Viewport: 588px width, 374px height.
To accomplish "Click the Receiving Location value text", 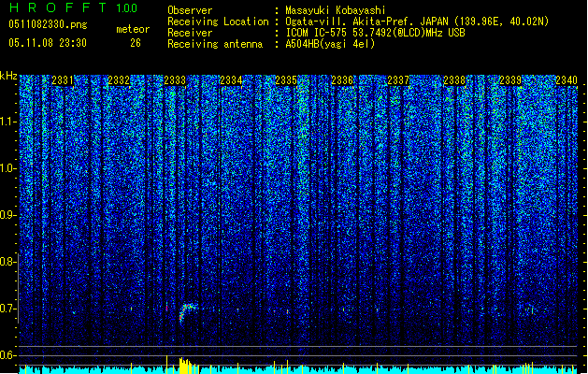I will [x=417, y=22].
